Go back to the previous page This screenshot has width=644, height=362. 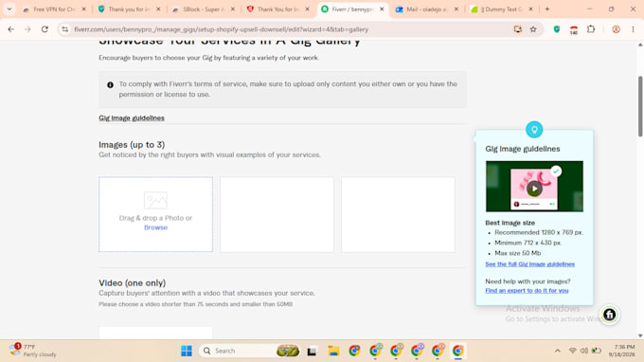[11, 29]
